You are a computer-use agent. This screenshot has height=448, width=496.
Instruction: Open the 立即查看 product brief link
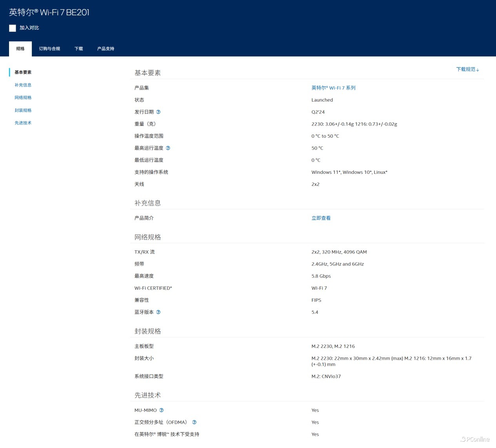click(x=321, y=218)
